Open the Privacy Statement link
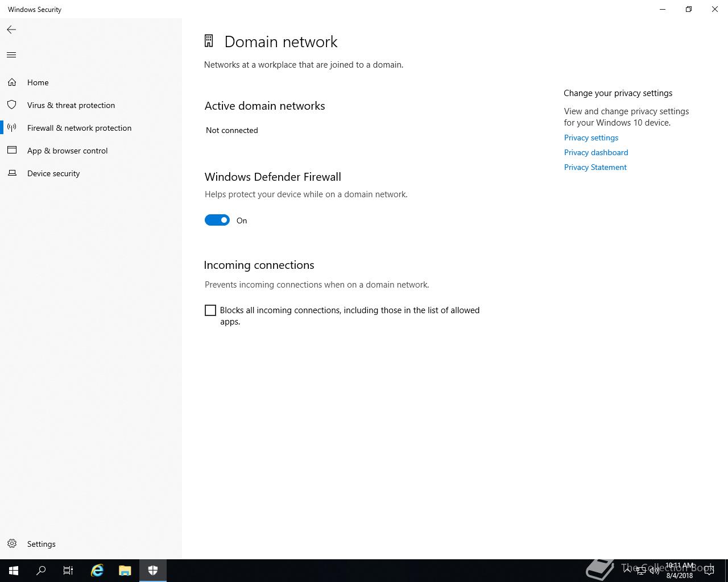Screen dimensions: 728x582 click(595, 167)
